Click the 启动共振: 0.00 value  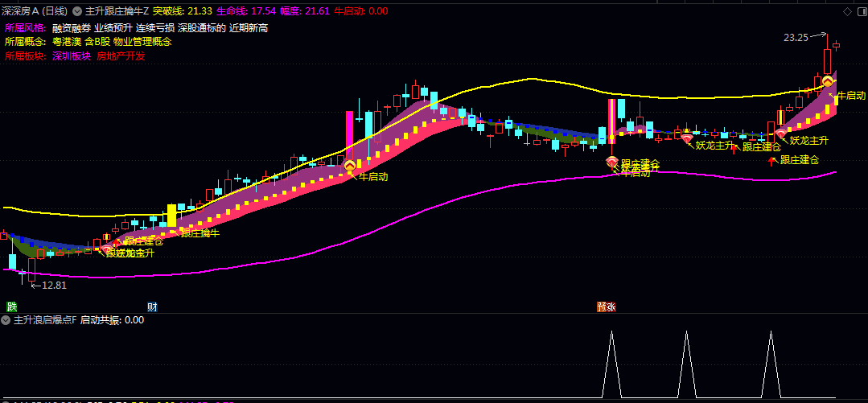point(113,320)
